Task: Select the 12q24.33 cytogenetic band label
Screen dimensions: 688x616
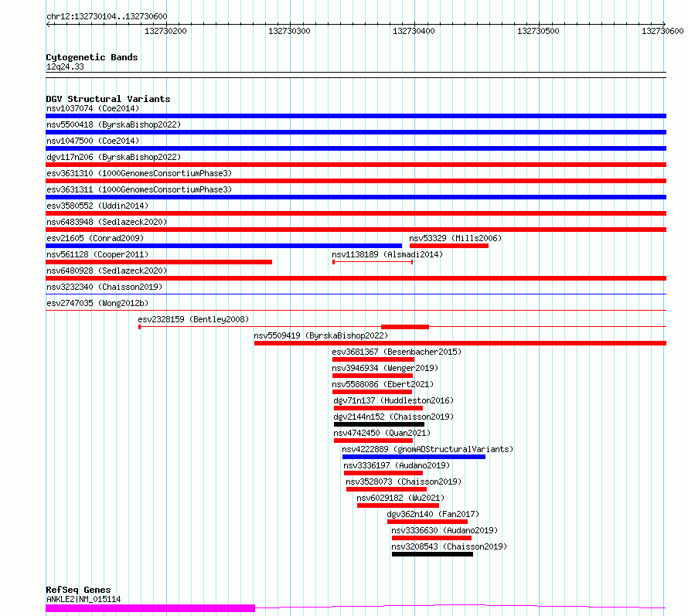Action: click(65, 66)
